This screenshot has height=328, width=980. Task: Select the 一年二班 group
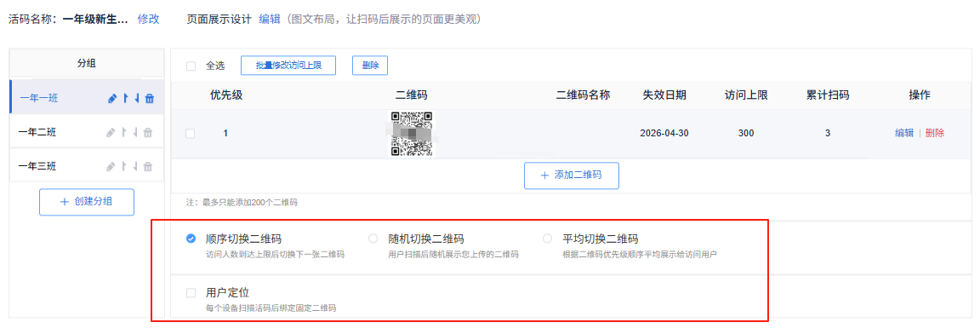87,132
